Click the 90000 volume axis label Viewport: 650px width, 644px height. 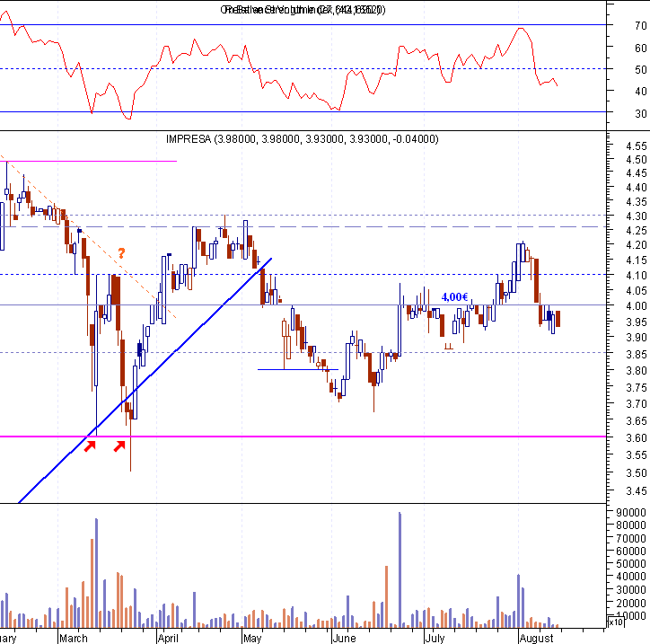(631, 513)
